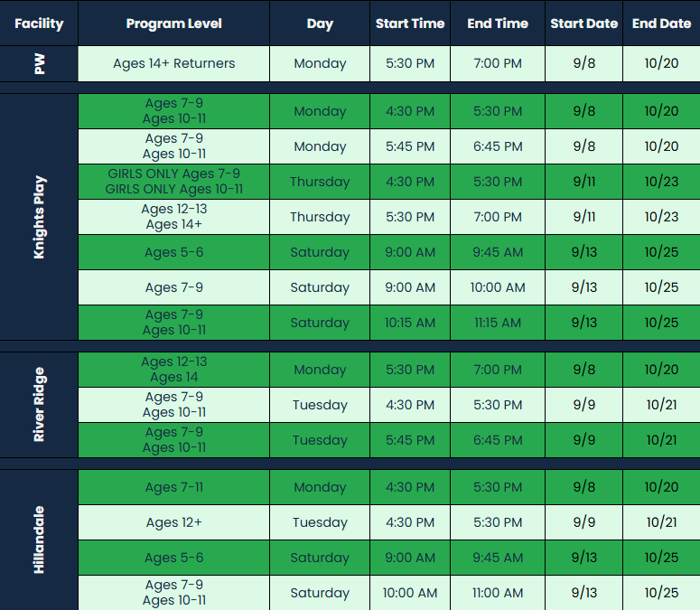Image resolution: width=700 pixels, height=610 pixels.
Task: Click the 10:00 AM end time cell
Action: pos(498,287)
